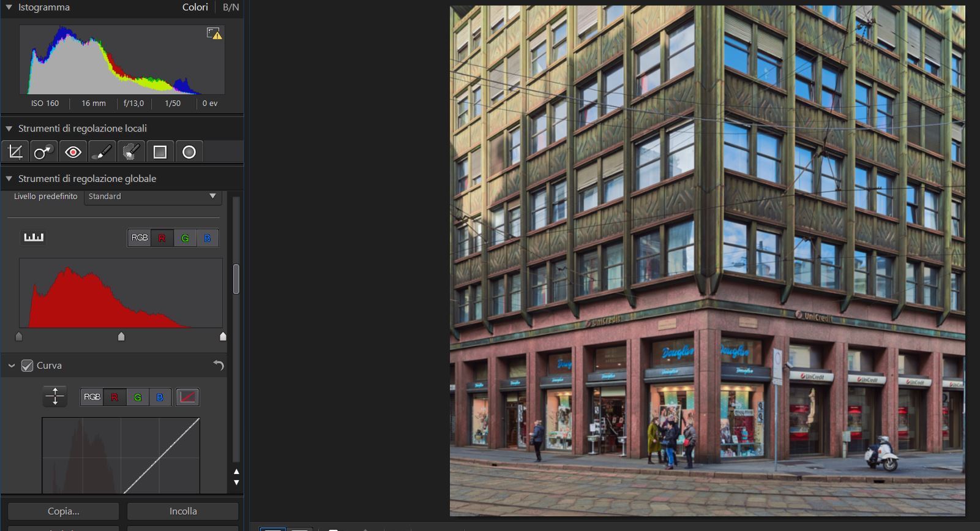Click the Incolla button
This screenshot has width=980, height=531.
[183, 511]
